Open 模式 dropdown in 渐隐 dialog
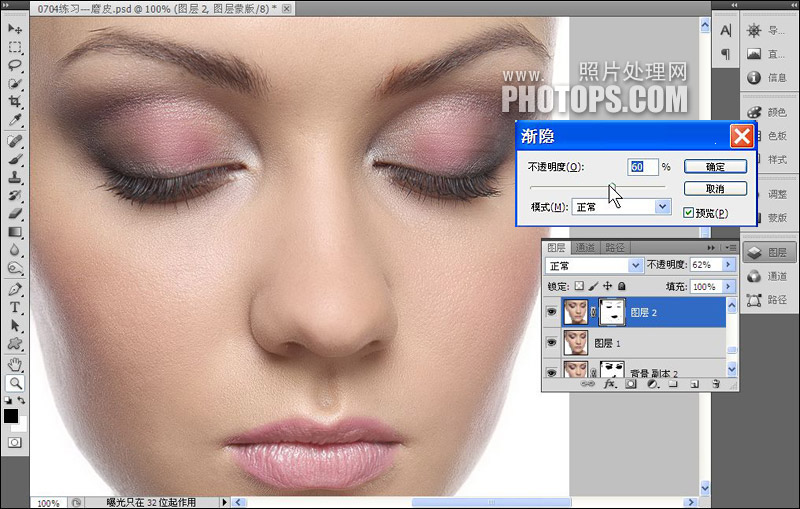 coord(662,207)
